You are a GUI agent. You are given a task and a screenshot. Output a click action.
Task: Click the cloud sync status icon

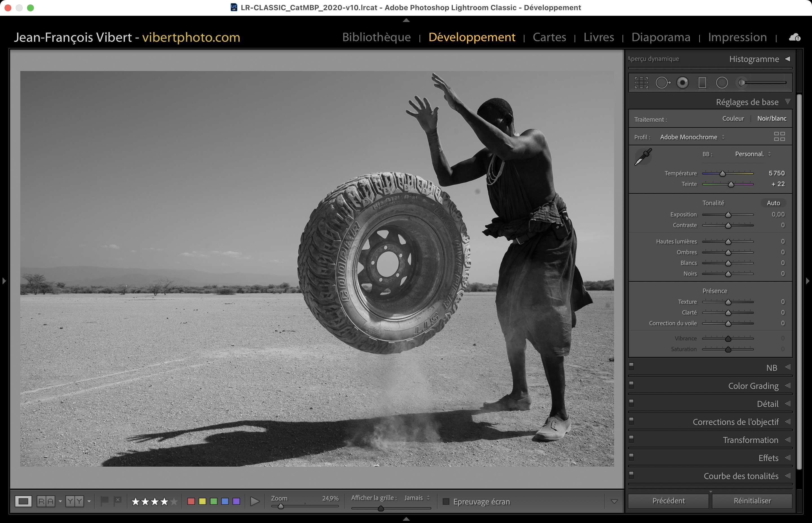coord(795,37)
